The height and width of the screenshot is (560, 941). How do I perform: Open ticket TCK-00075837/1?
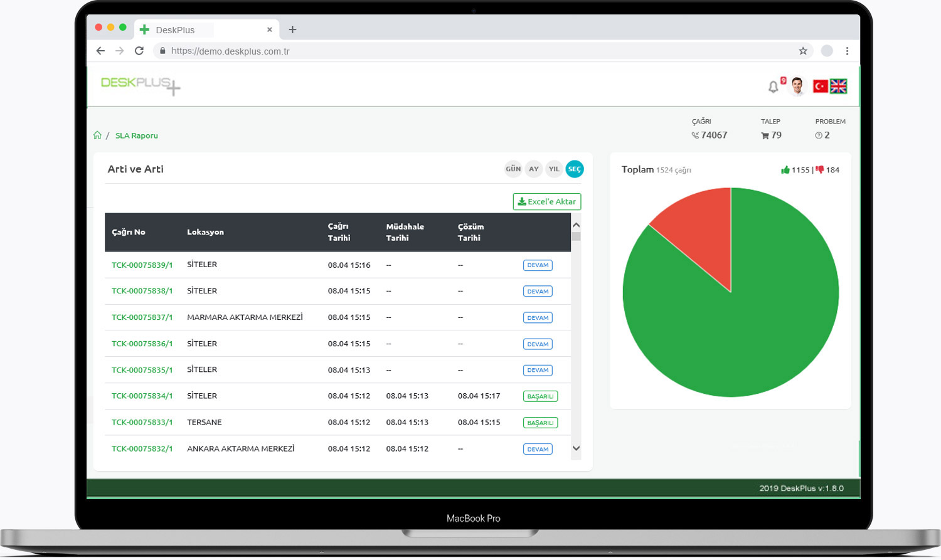142,317
